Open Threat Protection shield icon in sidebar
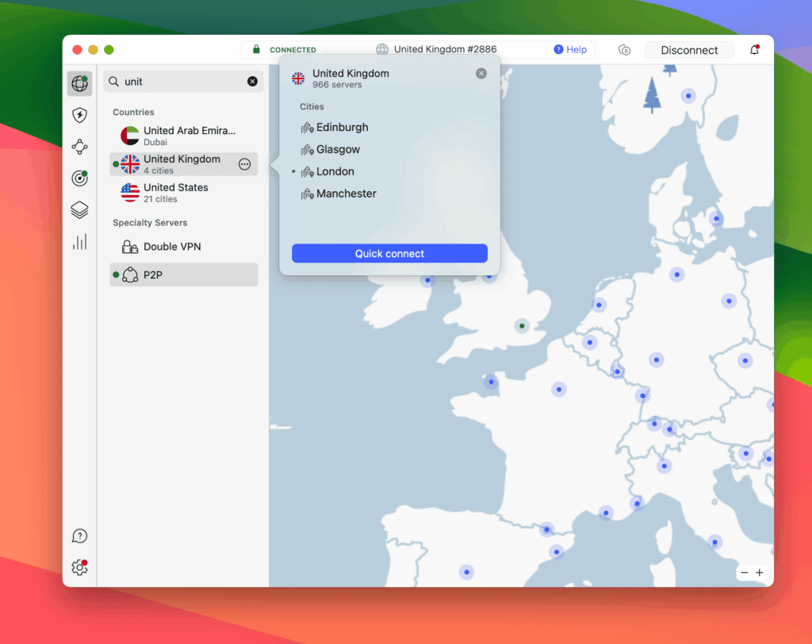The width and height of the screenshot is (812, 644). tap(79, 116)
